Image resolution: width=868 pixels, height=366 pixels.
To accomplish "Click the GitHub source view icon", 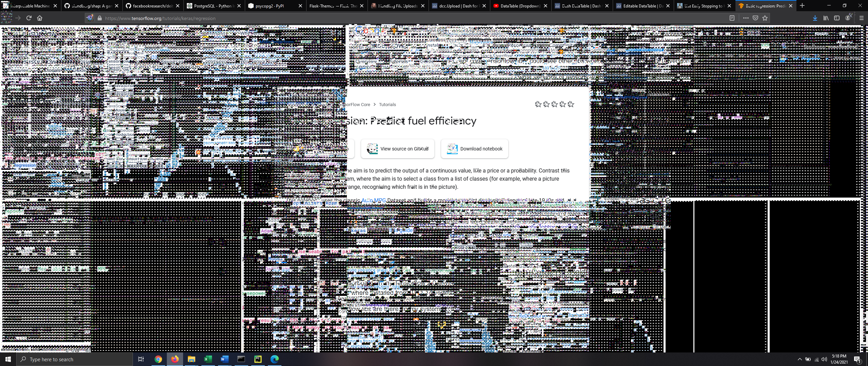I will pyautogui.click(x=372, y=148).
